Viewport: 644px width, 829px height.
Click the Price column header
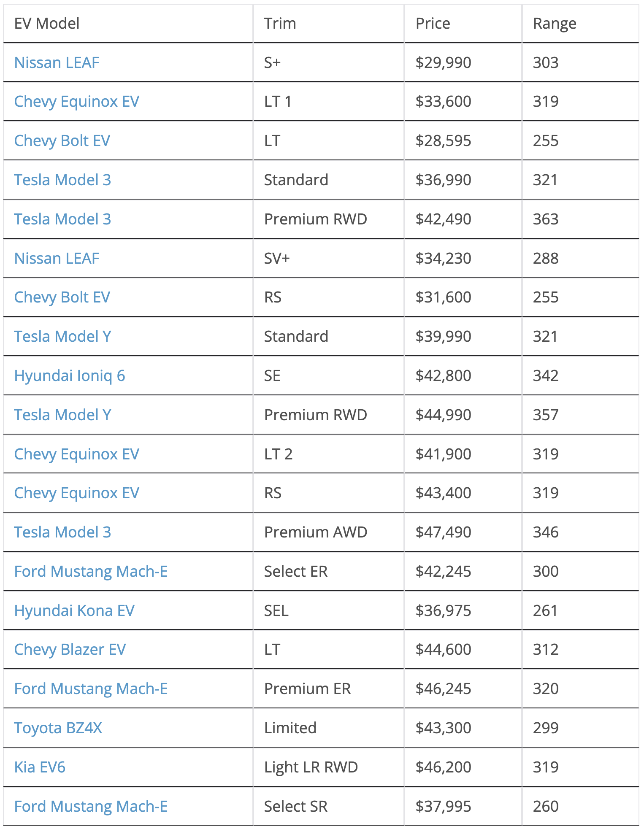(433, 24)
